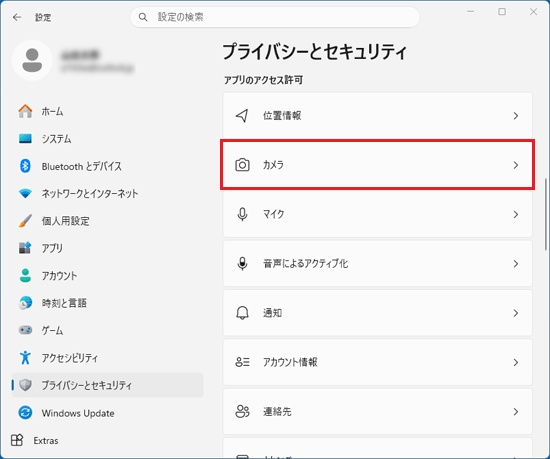Click the アクセシビリティ figure icon
This screenshot has width=550, height=459.
tap(25, 357)
